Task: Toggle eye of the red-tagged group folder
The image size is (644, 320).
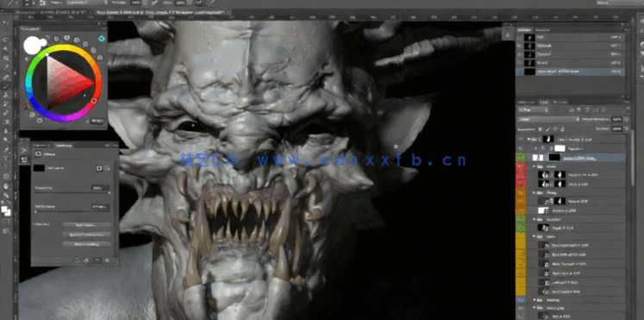Action: coord(521,166)
